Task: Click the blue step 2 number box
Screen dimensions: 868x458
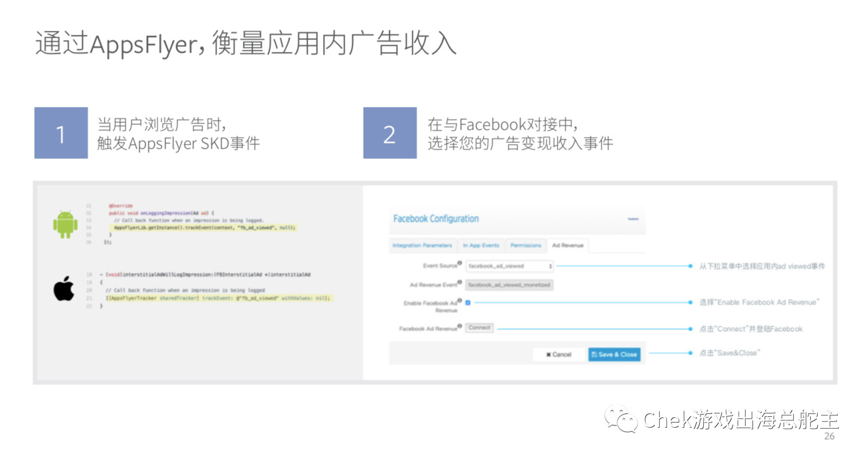Action: [390, 133]
